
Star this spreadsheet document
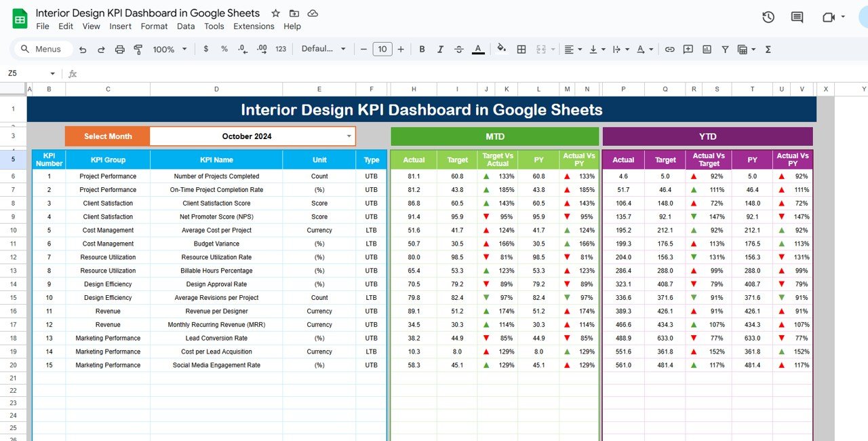(275, 14)
